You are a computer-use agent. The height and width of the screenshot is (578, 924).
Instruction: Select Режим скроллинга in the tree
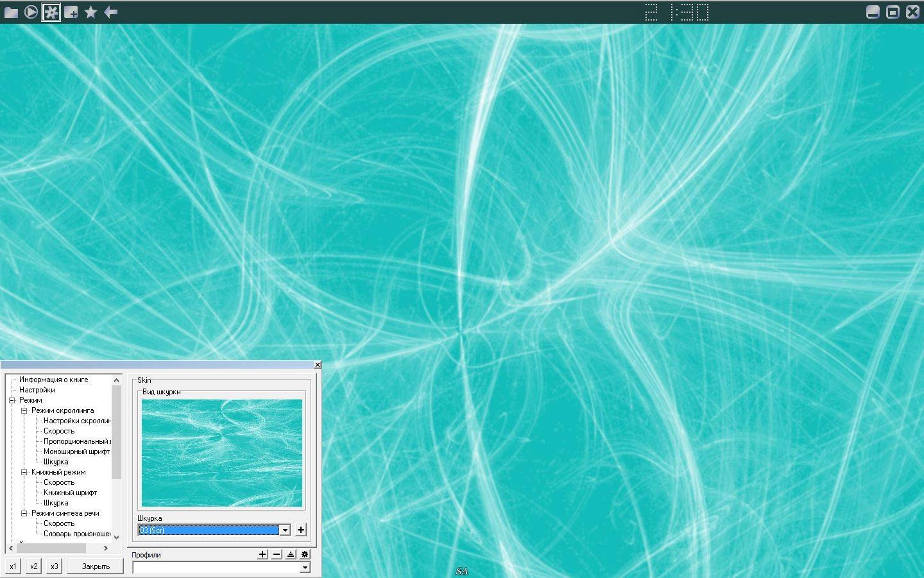[x=62, y=410]
